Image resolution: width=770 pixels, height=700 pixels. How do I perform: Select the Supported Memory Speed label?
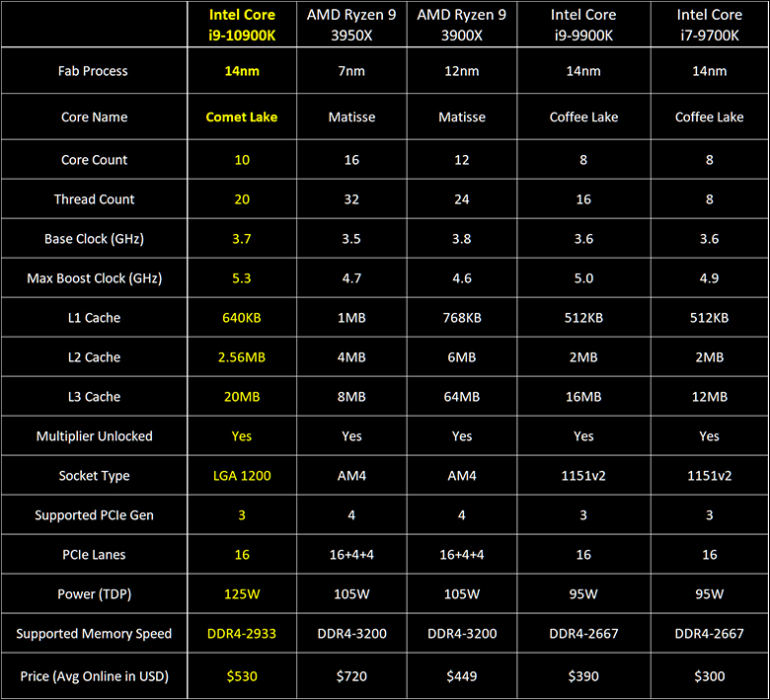(95, 634)
